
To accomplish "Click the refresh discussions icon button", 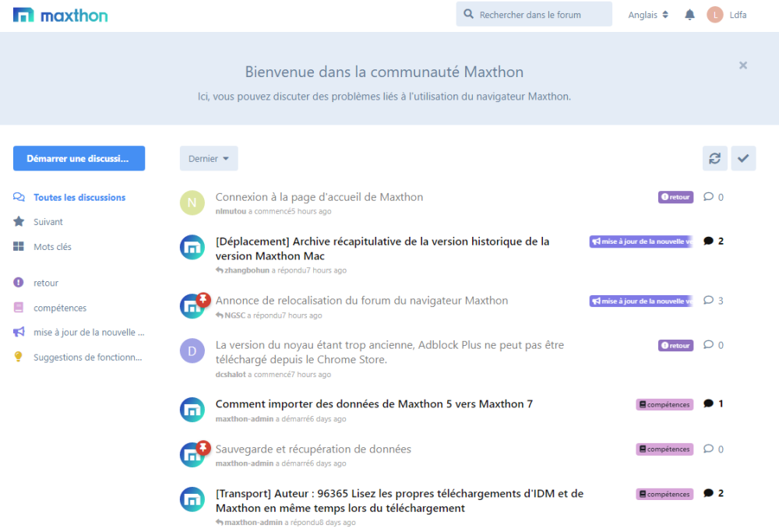I will coord(714,158).
